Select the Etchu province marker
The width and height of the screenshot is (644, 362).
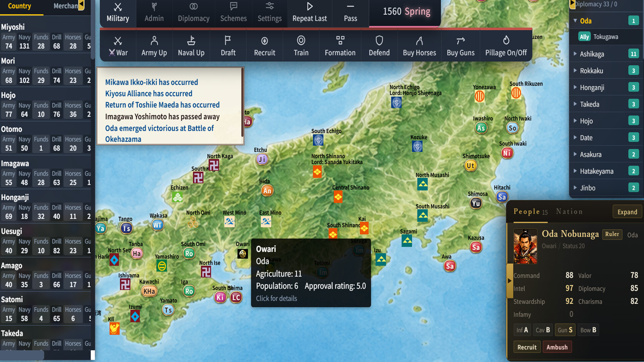tap(262, 159)
